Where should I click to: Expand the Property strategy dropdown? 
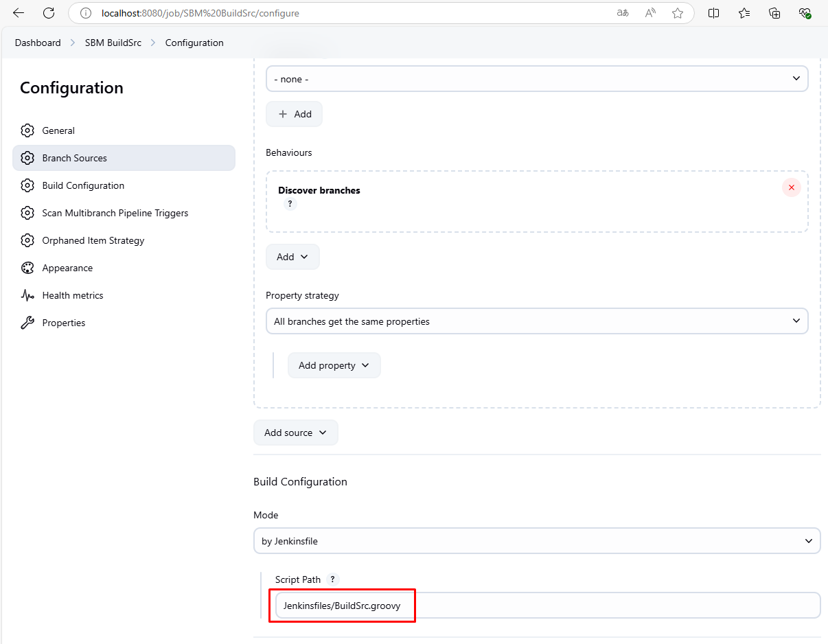[x=536, y=321]
